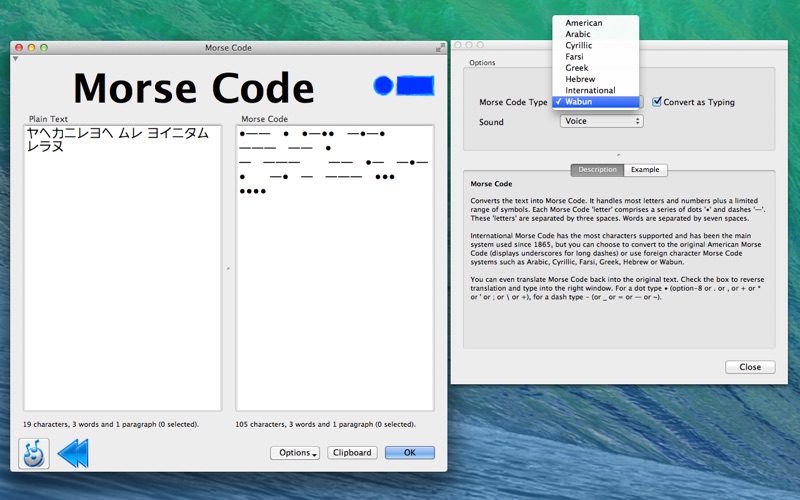Toggle the Convert as Typing checkbox
The width and height of the screenshot is (800, 500).
[x=657, y=102]
